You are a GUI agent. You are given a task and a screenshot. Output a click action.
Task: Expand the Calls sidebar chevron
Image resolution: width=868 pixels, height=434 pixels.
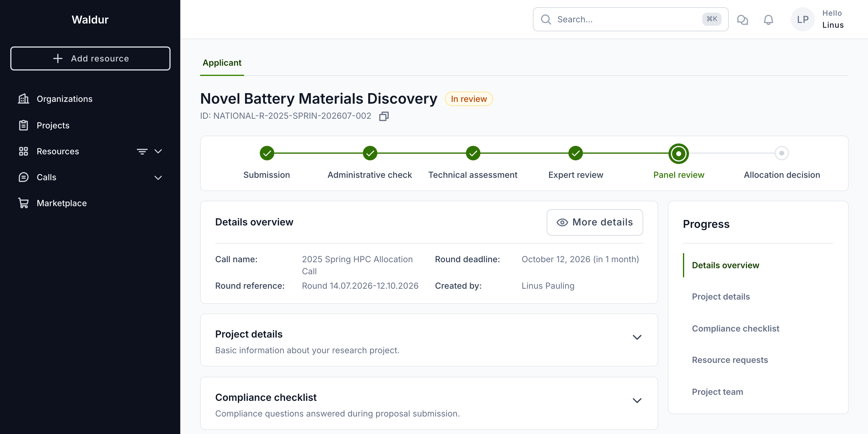[158, 177]
